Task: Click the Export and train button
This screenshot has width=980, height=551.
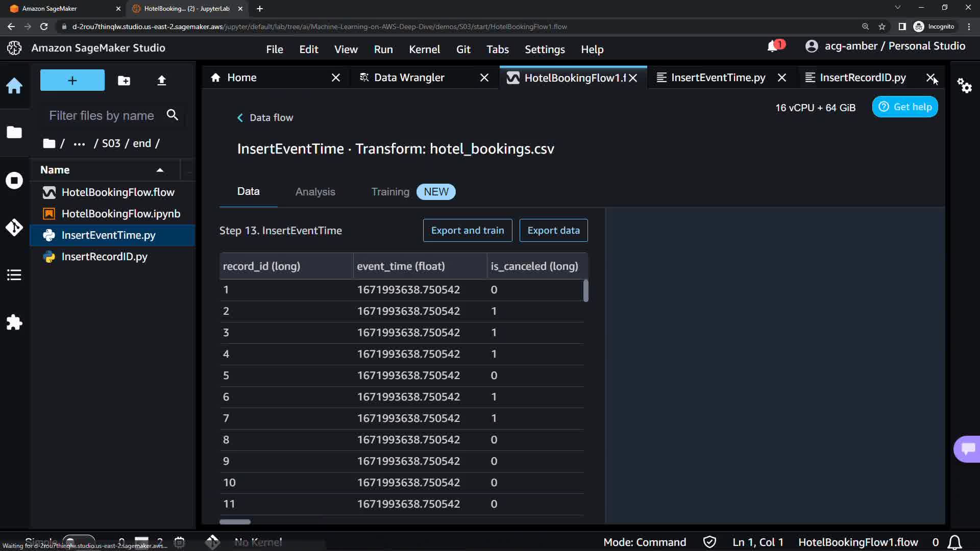Action: tap(467, 231)
